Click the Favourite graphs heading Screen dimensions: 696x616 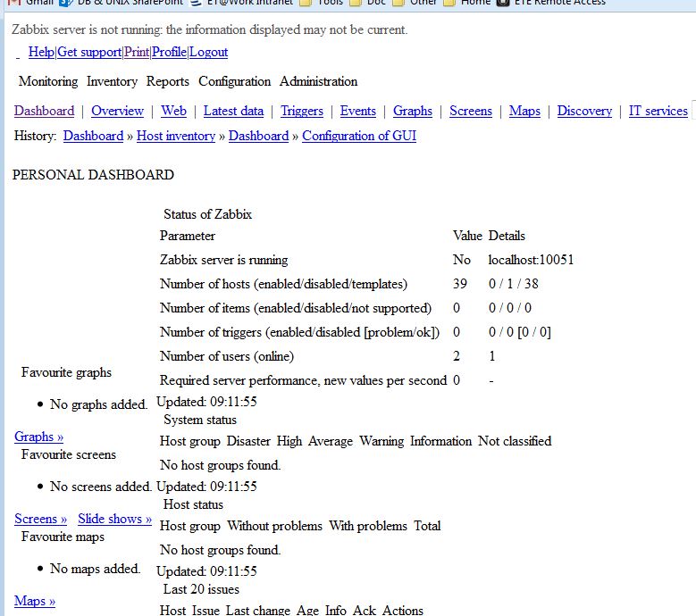point(67,372)
